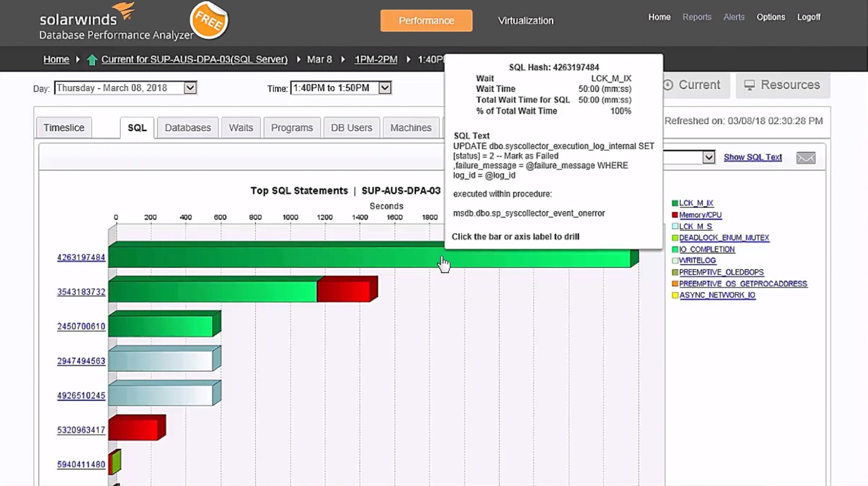
Task: Click the WRITELOG wait type link
Action: pyautogui.click(x=697, y=260)
